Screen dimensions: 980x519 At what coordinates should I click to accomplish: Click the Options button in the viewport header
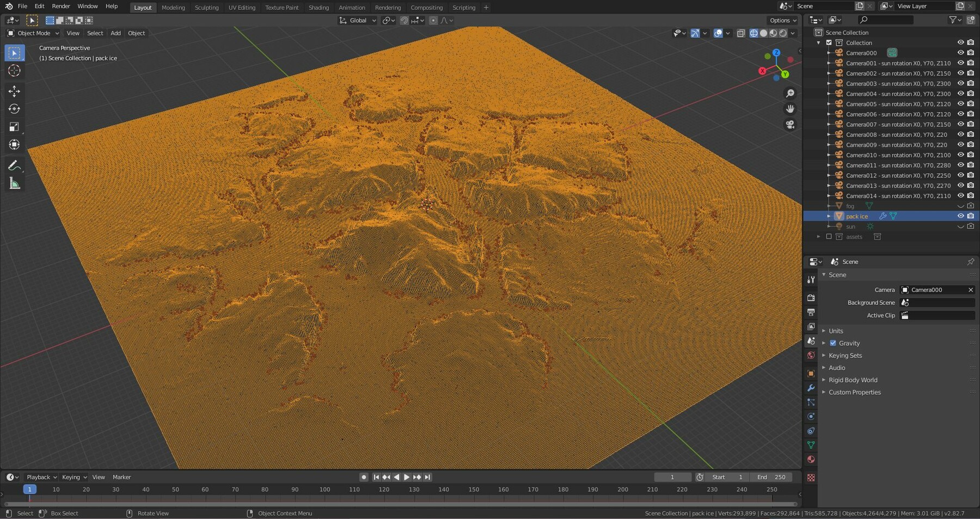782,20
